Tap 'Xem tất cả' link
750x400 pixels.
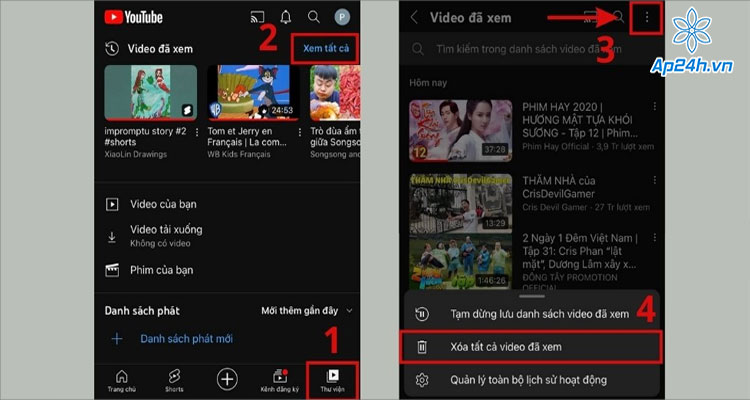coord(326,48)
